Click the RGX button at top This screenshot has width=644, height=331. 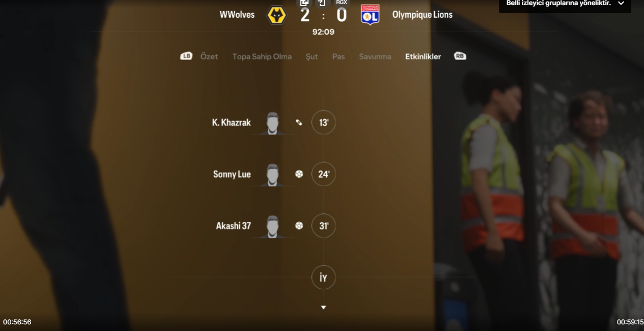pos(342,3)
